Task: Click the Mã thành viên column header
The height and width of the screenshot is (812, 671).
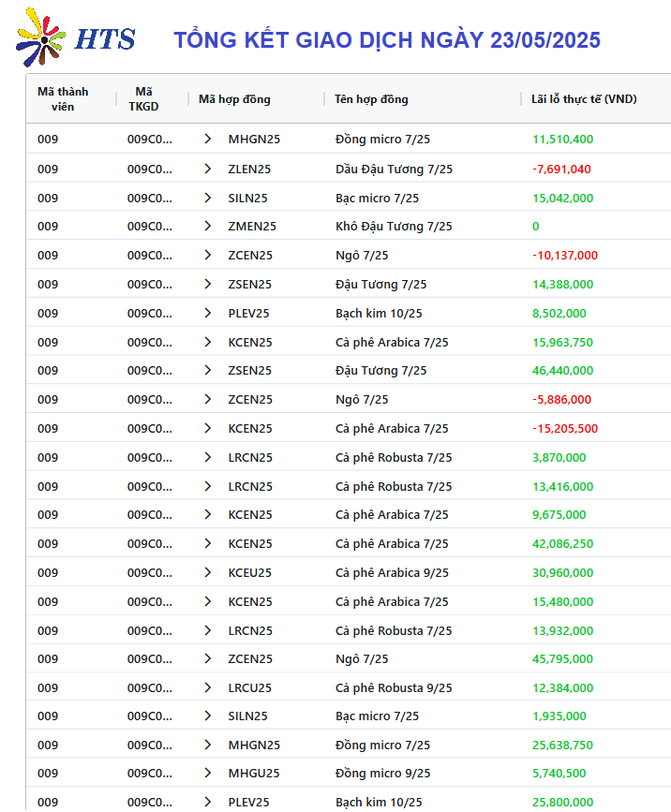Action: [63, 99]
